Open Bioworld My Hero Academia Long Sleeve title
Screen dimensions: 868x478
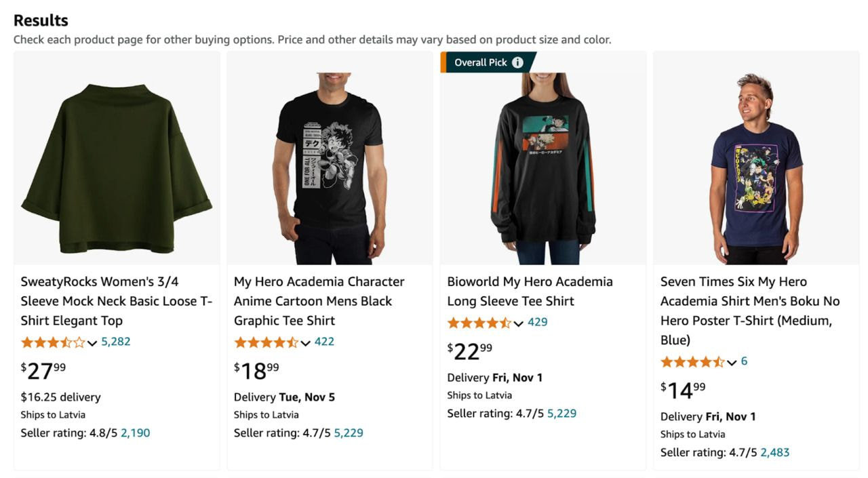530,292
